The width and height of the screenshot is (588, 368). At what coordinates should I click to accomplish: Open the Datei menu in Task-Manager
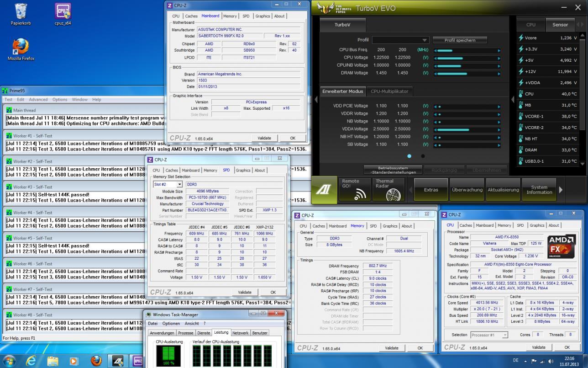[152, 323]
